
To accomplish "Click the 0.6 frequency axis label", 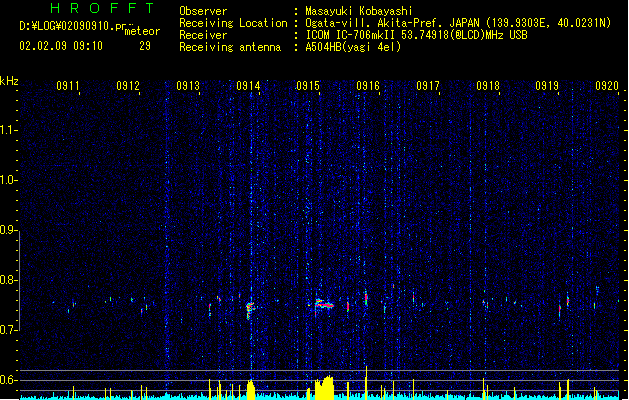I will [8, 380].
